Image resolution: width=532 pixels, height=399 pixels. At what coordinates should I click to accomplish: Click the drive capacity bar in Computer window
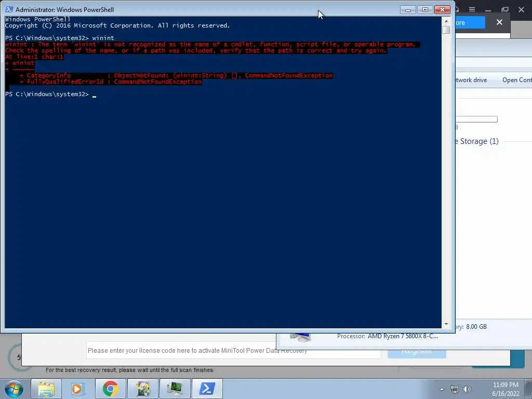476,119
